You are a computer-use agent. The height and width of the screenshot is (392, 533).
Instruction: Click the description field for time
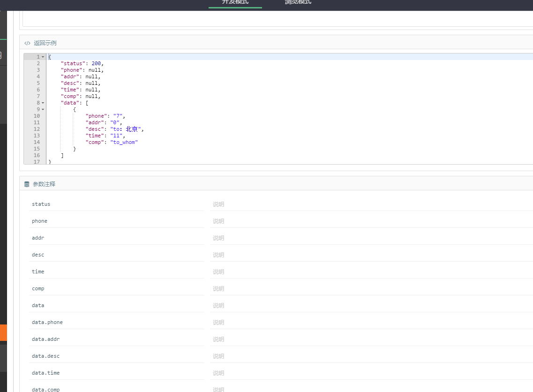[371, 271]
